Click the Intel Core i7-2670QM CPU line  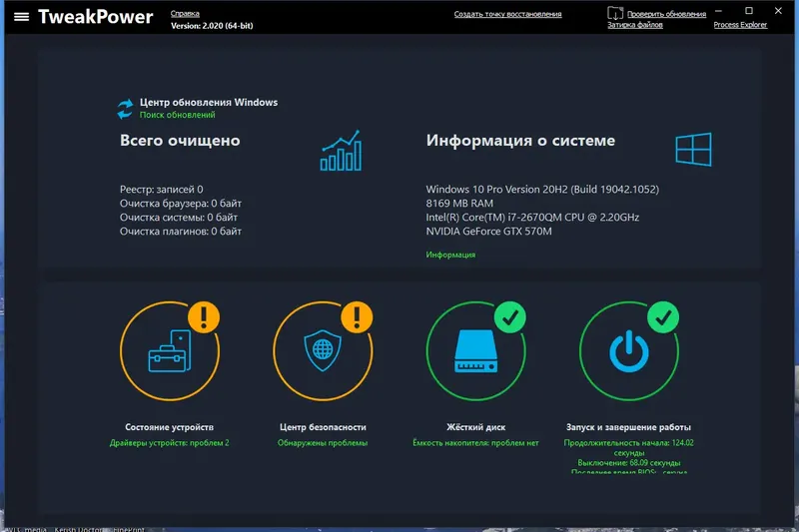[x=532, y=217]
